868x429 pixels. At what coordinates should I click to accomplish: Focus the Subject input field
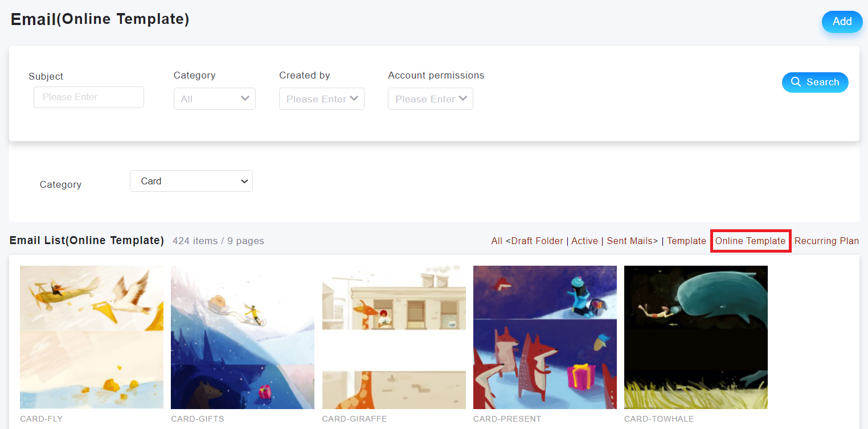[x=89, y=97]
